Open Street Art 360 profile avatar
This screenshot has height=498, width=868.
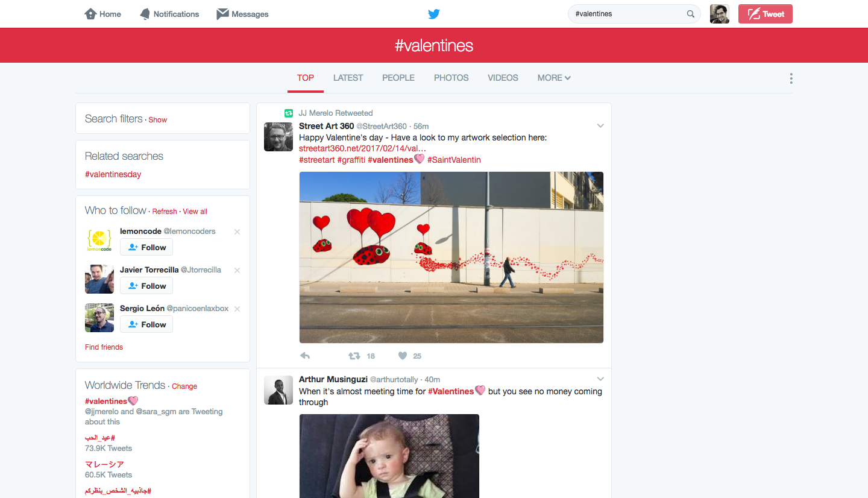278,136
